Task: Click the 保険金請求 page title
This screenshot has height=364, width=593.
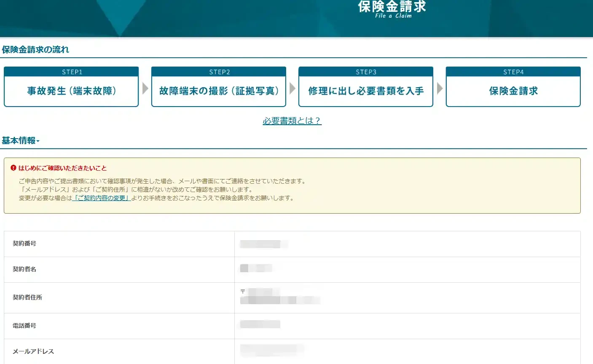Action: 392,6
